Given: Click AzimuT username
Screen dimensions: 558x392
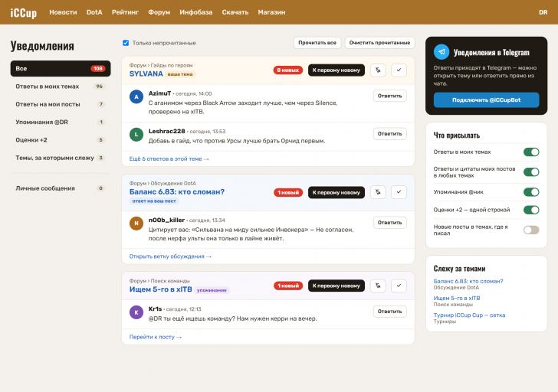Looking at the screenshot, I should tap(159, 93).
